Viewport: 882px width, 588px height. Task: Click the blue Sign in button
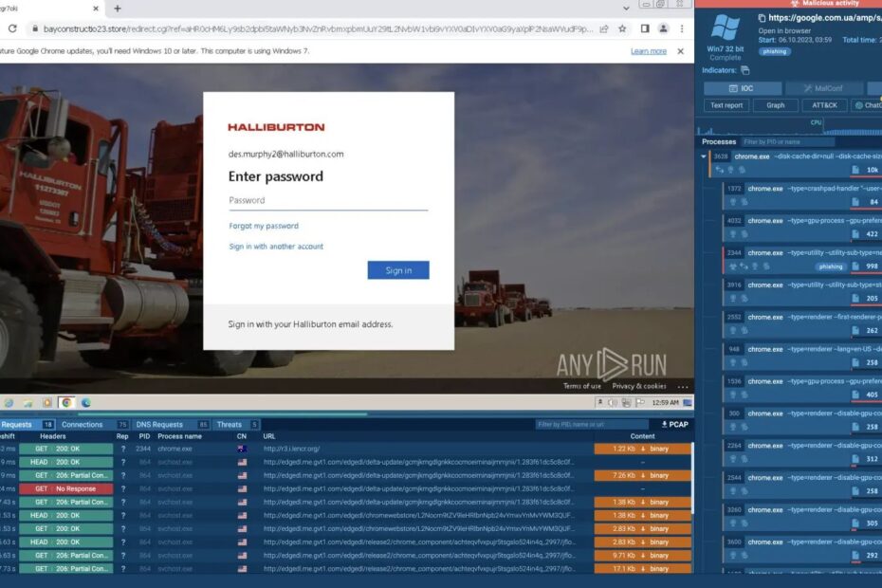[x=398, y=270]
